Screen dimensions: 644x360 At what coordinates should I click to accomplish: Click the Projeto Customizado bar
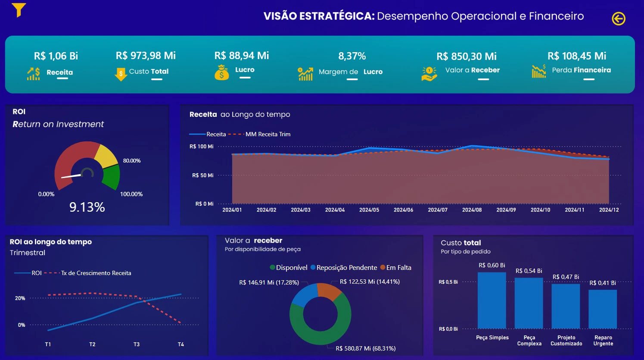[x=566, y=306]
